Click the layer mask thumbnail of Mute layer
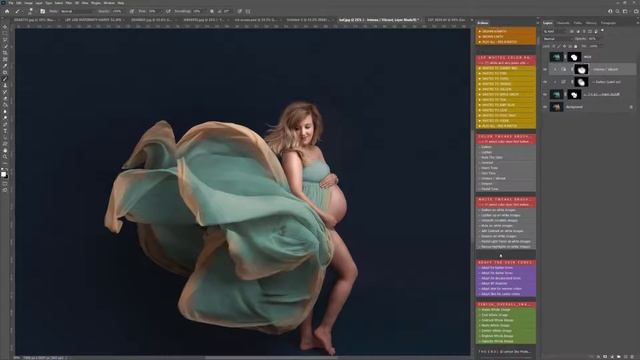 (574, 57)
